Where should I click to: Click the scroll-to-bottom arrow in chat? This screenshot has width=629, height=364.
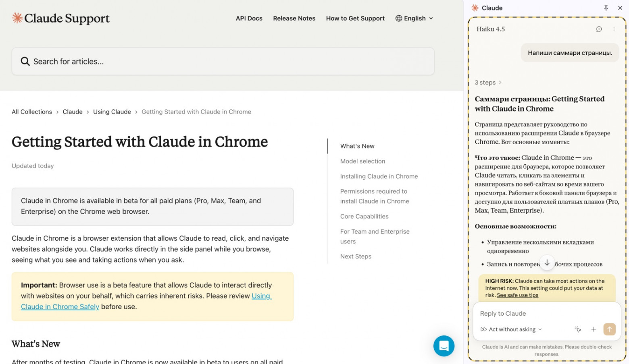[547, 263]
